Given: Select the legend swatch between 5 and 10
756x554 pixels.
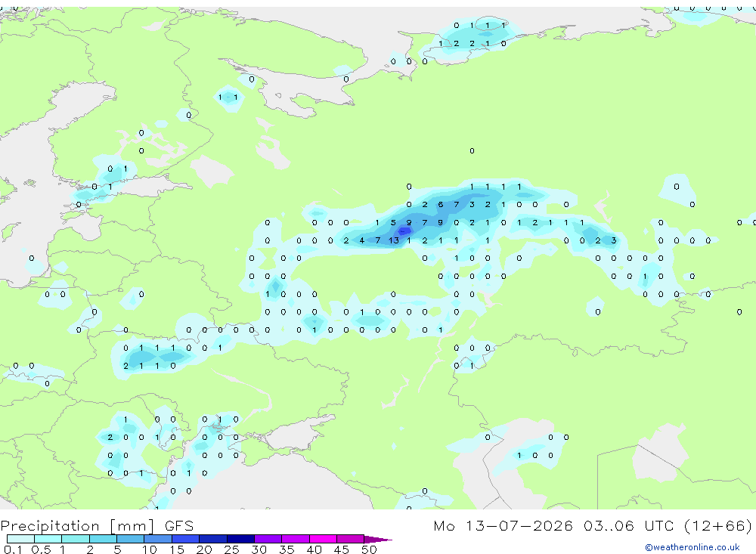Looking at the screenshot, I should click(130, 539).
